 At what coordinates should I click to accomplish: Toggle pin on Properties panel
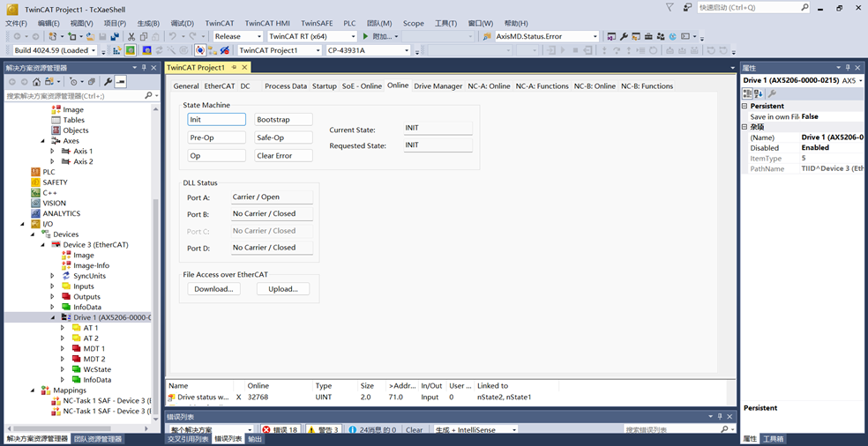pyautogui.click(x=847, y=68)
